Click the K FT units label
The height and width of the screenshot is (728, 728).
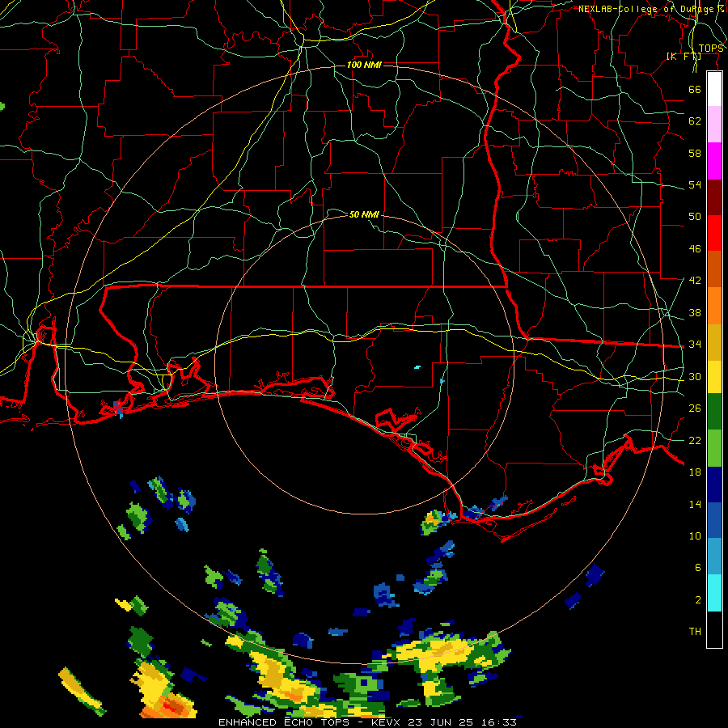point(684,57)
